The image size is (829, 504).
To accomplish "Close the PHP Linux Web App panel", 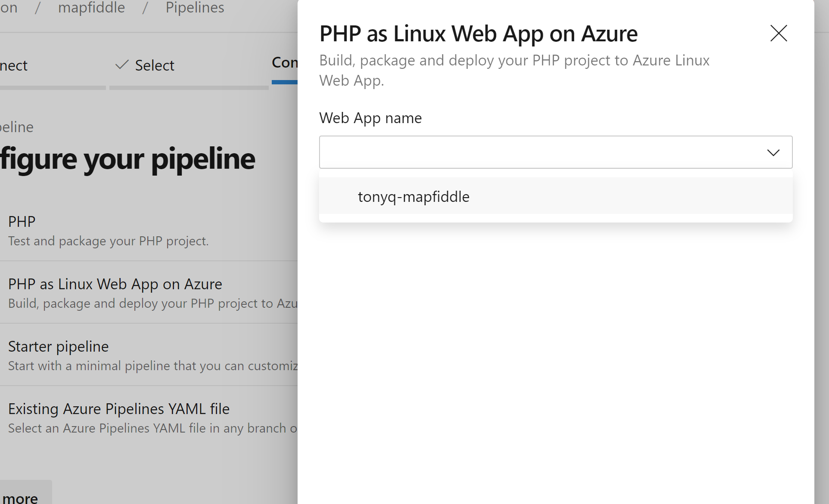I will pos(778,33).
